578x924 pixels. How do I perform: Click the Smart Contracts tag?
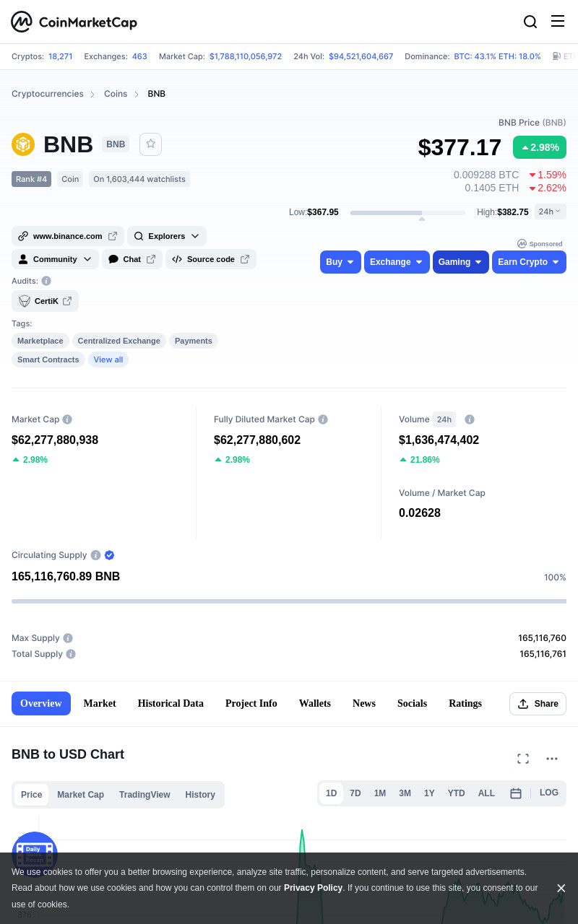point(48,359)
